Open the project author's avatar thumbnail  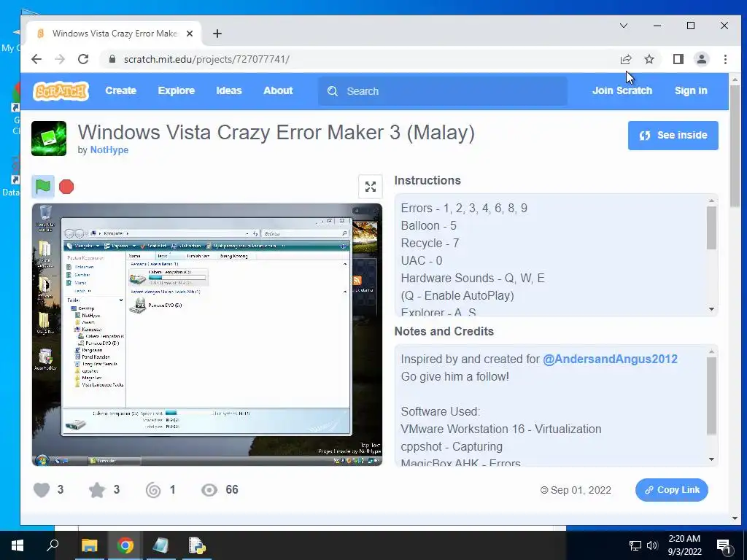[x=49, y=139]
